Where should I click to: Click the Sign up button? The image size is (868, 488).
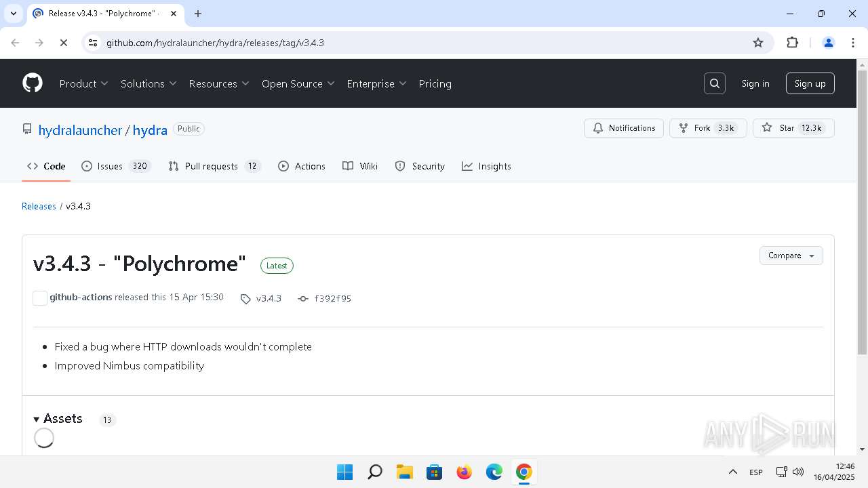(810, 83)
